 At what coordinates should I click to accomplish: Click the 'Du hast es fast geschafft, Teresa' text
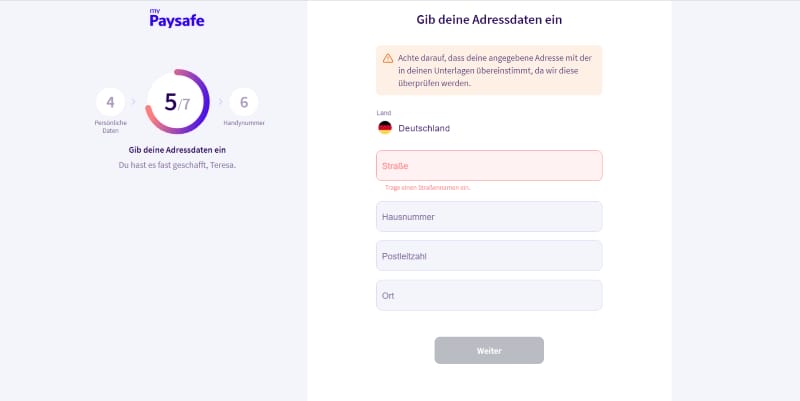coord(177,164)
